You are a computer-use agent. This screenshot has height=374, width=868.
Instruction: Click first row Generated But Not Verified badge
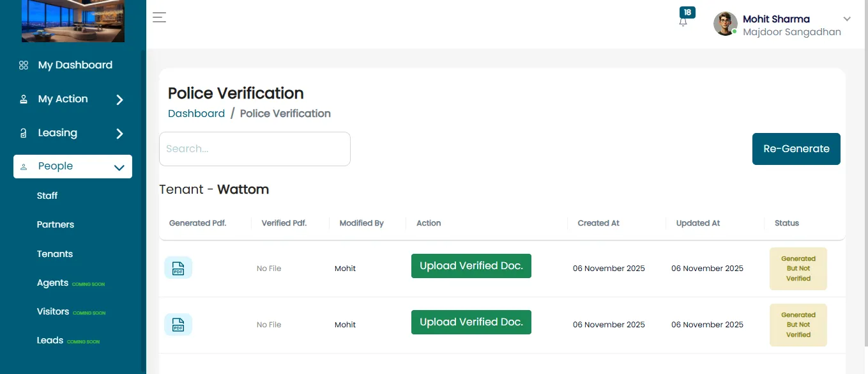point(798,269)
